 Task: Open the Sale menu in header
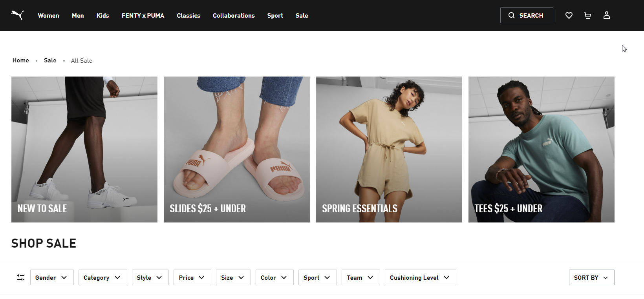point(302,16)
